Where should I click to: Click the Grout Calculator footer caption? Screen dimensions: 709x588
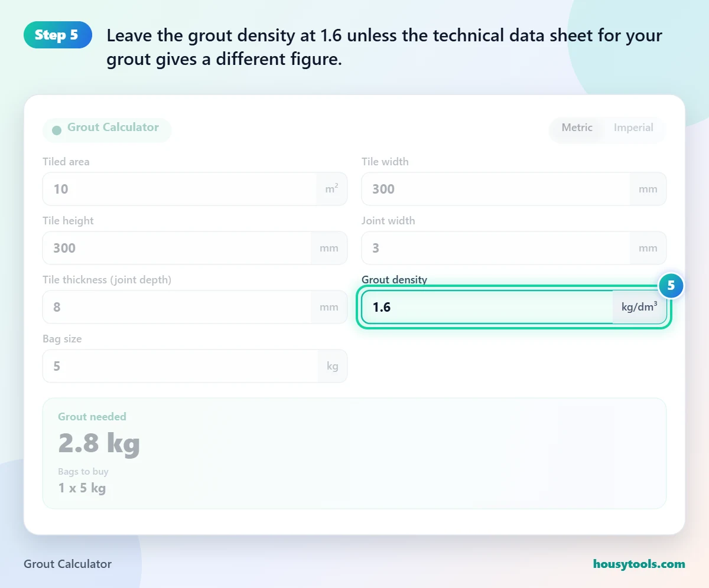point(68,564)
